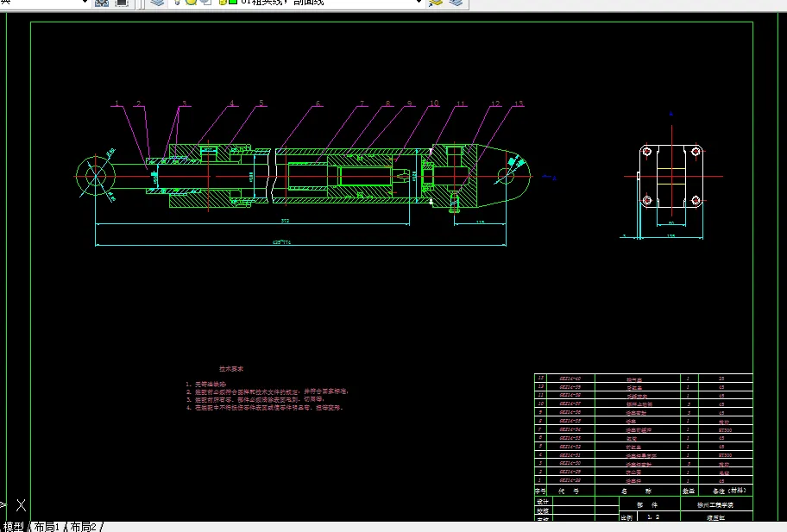Open the 粗实线 layer name combo box
This screenshot has width=787, height=532.
(328, 3)
